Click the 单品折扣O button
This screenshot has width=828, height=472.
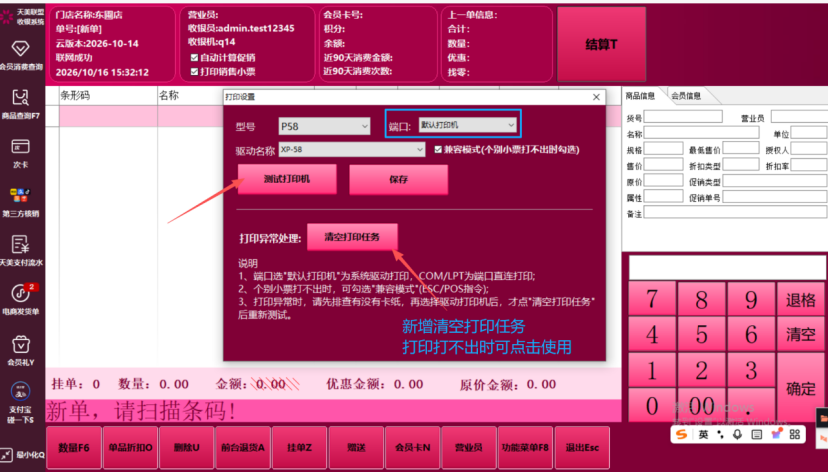(x=130, y=448)
